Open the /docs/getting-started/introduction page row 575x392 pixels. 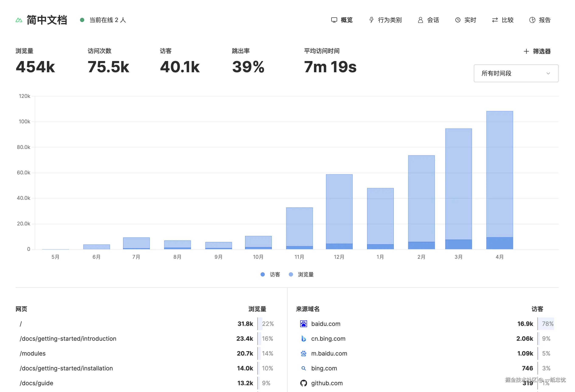68,339
